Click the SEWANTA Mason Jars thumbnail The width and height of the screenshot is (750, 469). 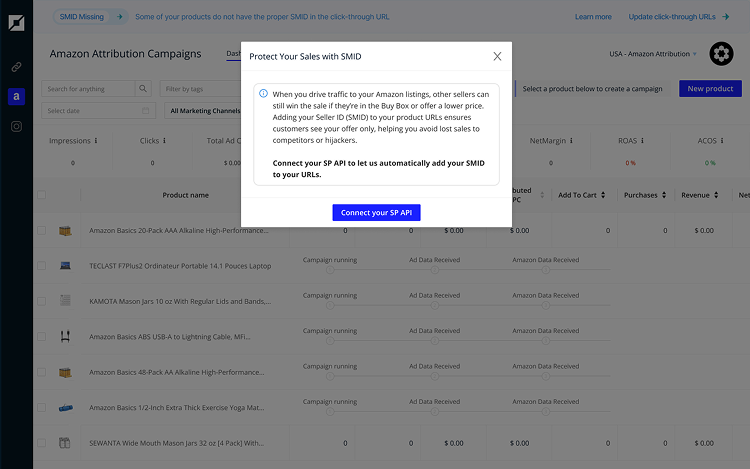[65, 443]
